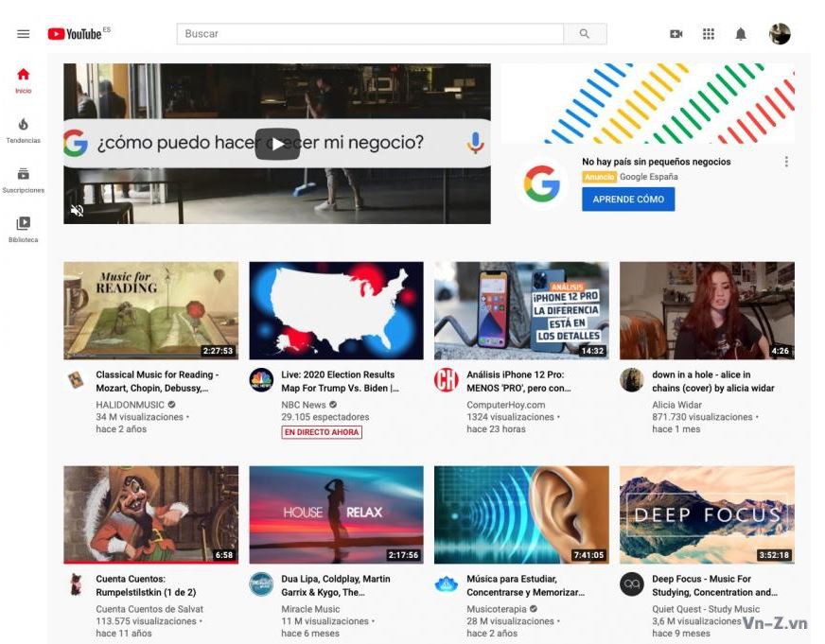Select Tendencias in the sidebar
825x644 pixels.
(23, 131)
